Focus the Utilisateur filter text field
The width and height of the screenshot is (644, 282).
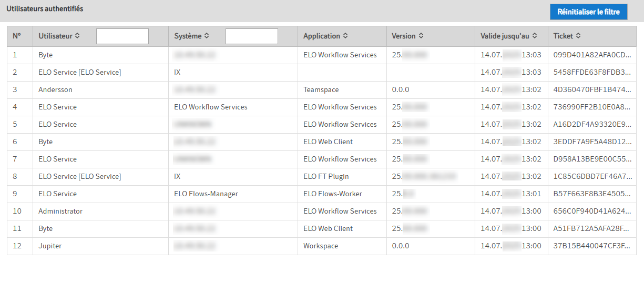pyautogui.click(x=122, y=36)
